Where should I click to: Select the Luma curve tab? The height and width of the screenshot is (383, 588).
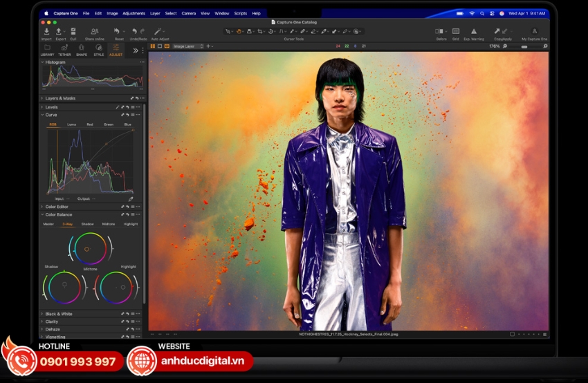(72, 124)
